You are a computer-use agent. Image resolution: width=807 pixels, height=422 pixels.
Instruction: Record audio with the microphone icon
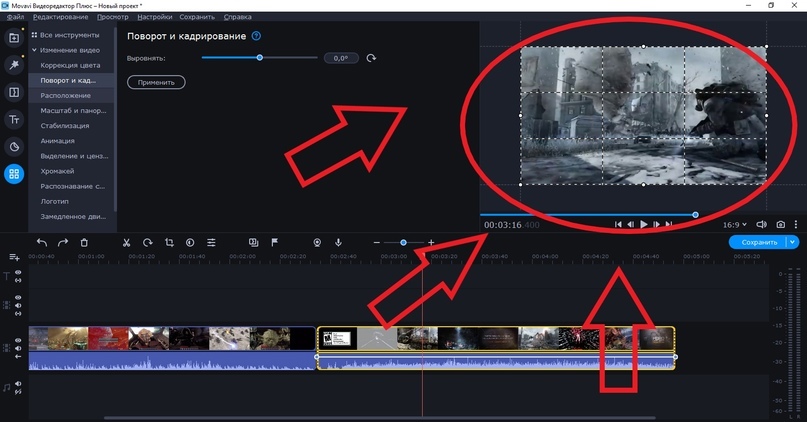(338, 242)
